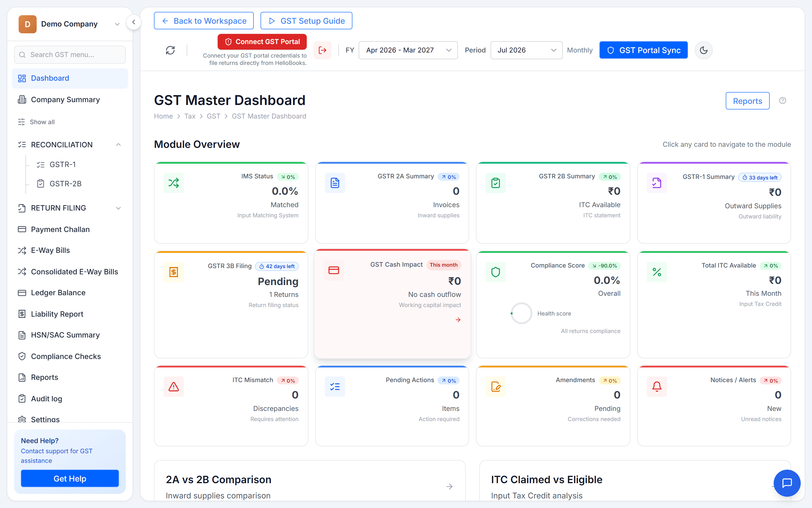Screen dimensions: 812x508
Task: Click the 42 days left badge
Action: click(x=277, y=266)
